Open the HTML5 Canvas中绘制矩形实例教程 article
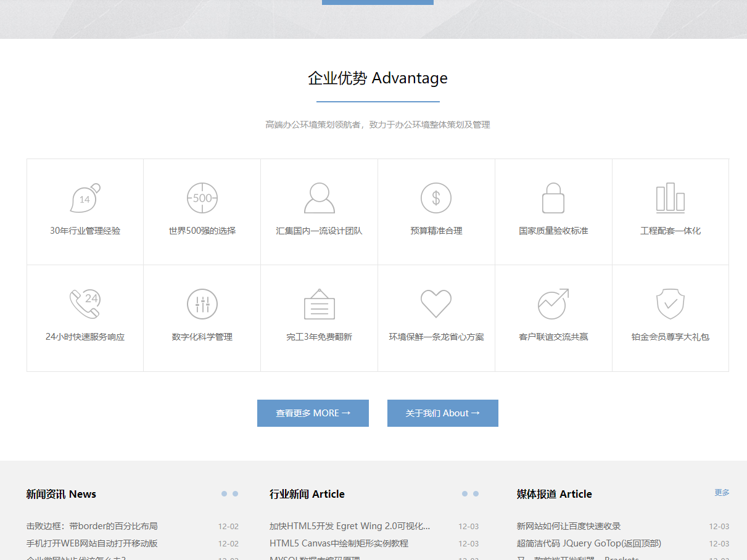Viewport: 747px width, 560px height. pyautogui.click(x=339, y=543)
